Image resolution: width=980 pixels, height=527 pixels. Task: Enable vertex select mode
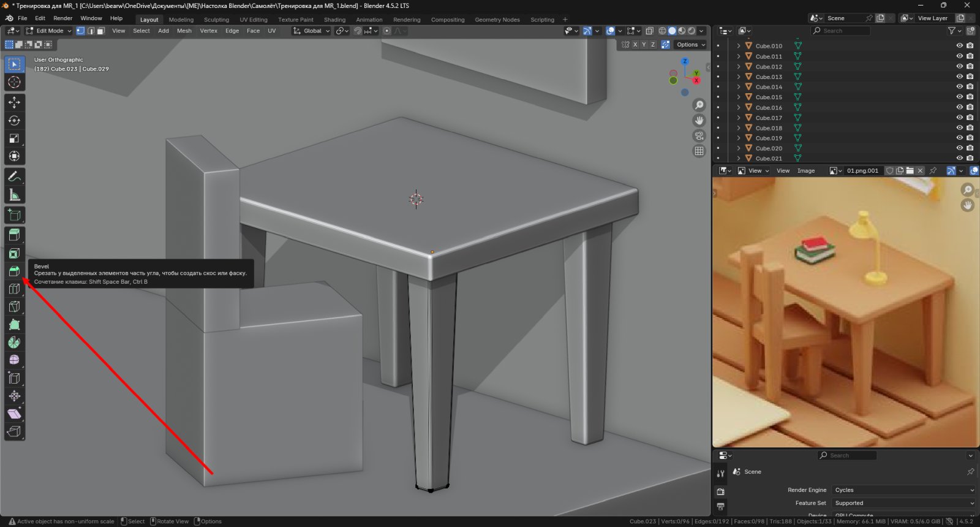point(80,31)
